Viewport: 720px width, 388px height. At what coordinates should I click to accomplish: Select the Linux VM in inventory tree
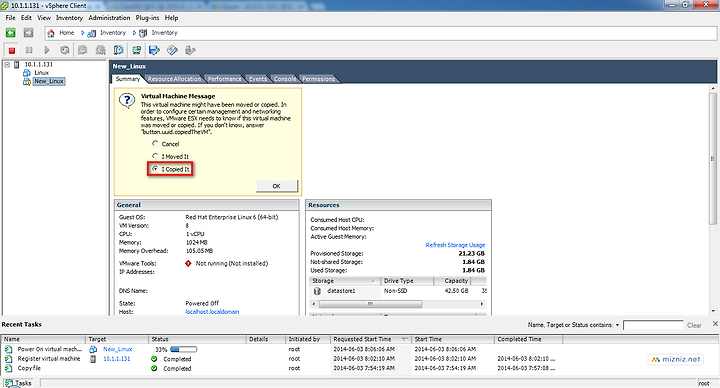(x=41, y=73)
